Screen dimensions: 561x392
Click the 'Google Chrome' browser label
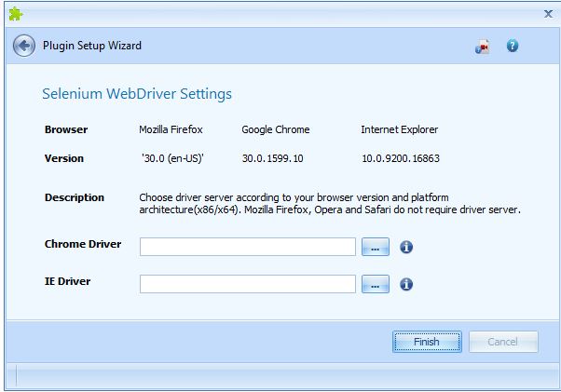tap(276, 129)
